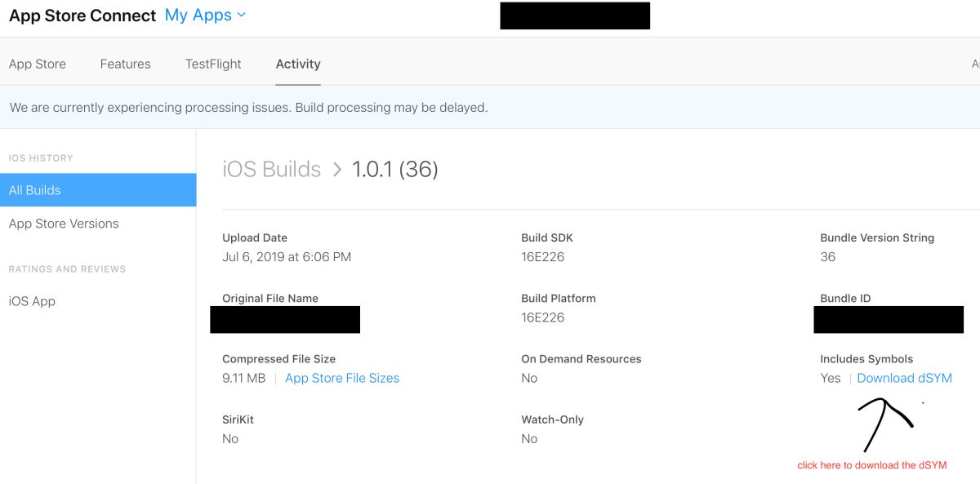The height and width of the screenshot is (484, 980).
Task: Open the App Store File Sizes link
Action: pyautogui.click(x=342, y=378)
